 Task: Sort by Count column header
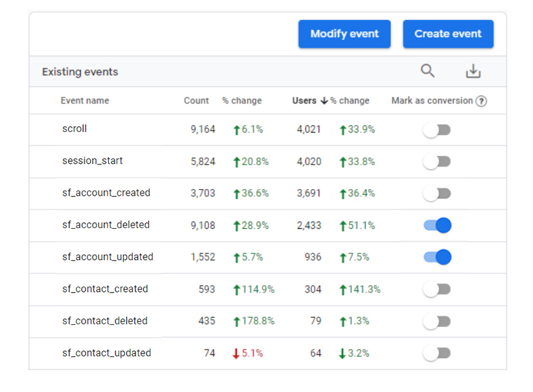click(196, 101)
